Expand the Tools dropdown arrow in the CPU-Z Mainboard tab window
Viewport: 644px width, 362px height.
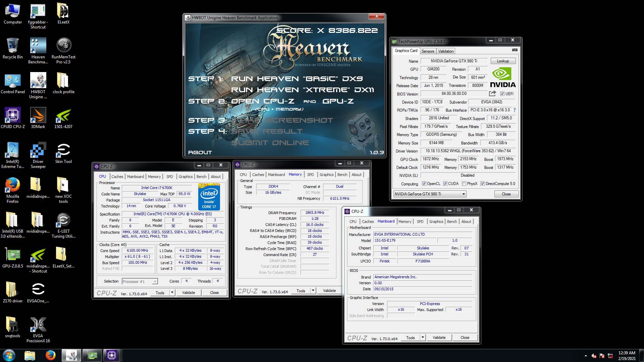423,338
